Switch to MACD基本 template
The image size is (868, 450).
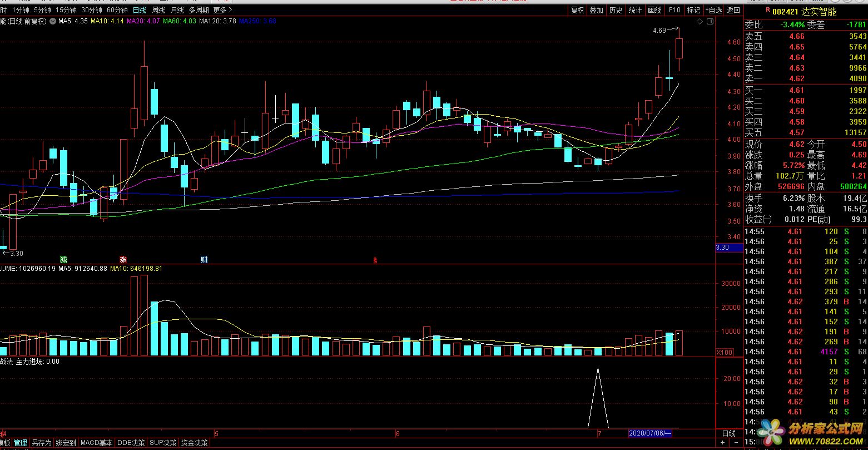pos(97,443)
